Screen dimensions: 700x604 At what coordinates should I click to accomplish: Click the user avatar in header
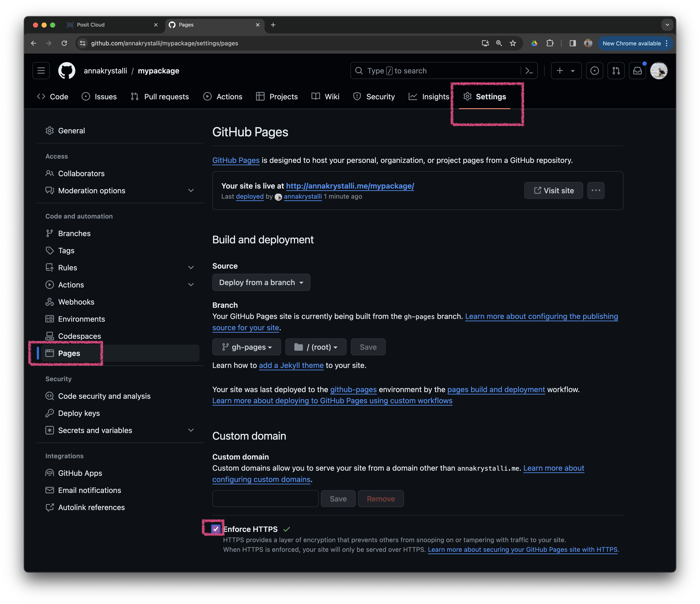click(659, 71)
